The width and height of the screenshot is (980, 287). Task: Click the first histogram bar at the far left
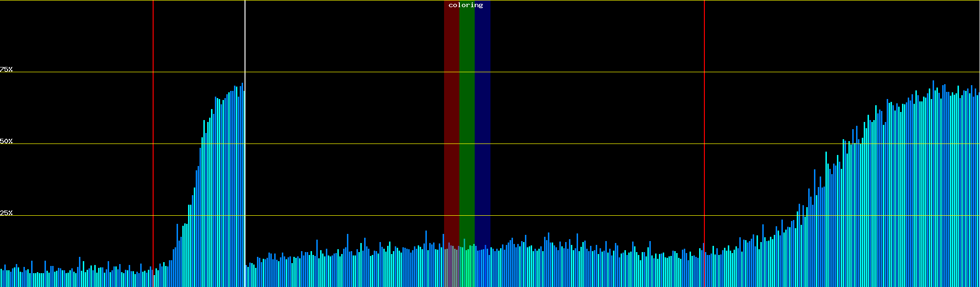coord(1,278)
